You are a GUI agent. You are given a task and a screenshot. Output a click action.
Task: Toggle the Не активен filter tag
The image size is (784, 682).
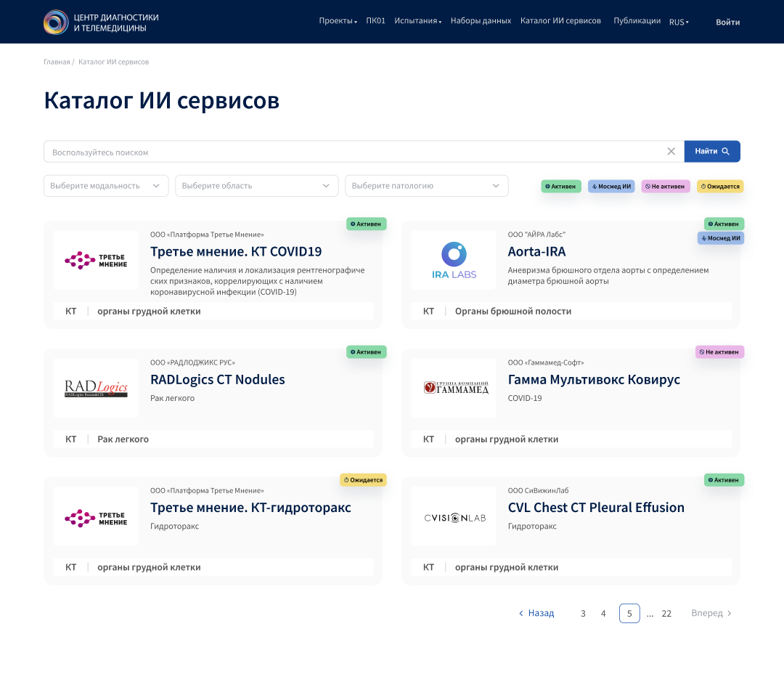(666, 186)
